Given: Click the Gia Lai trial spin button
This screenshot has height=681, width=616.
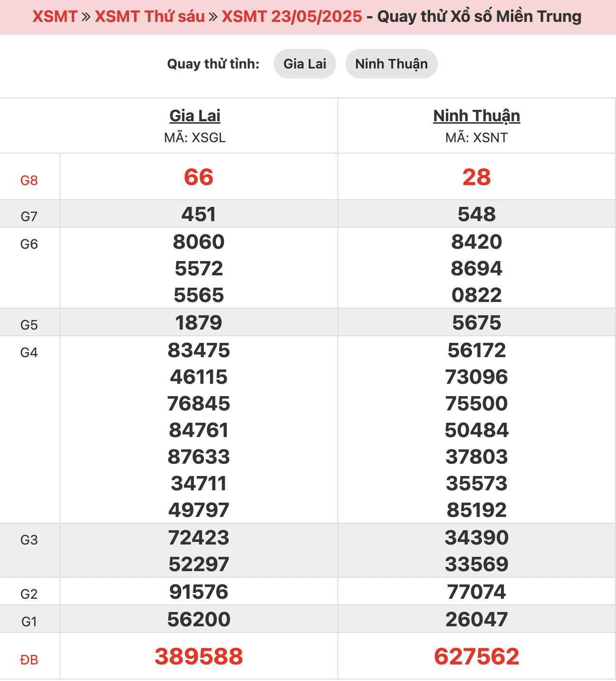Looking at the screenshot, I should [x=305, y=64].
